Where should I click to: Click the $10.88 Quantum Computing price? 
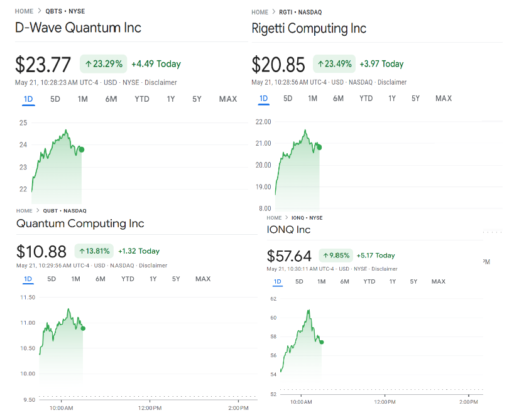(41, 251)
